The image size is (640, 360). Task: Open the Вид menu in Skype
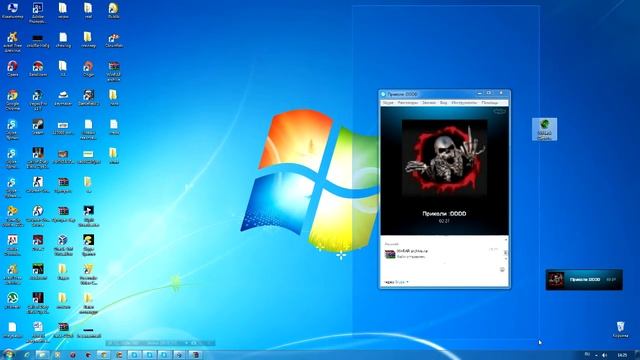pos(443,103)
